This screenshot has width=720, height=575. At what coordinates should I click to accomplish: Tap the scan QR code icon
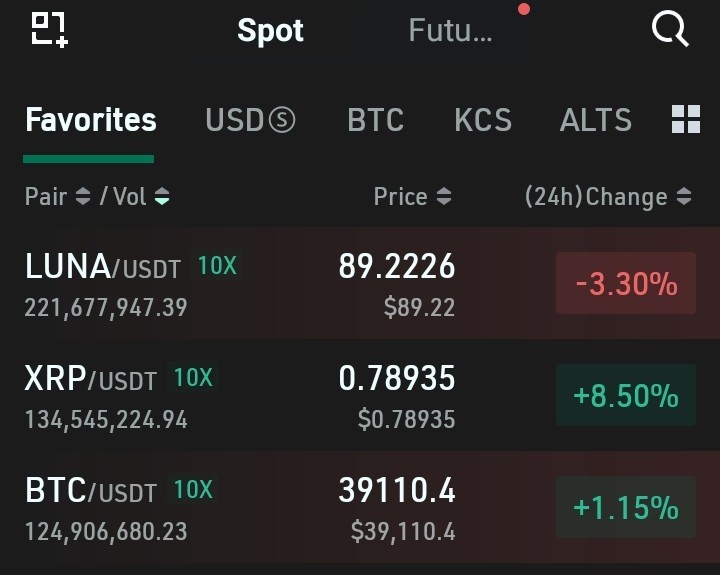click(x=50, y=30)
